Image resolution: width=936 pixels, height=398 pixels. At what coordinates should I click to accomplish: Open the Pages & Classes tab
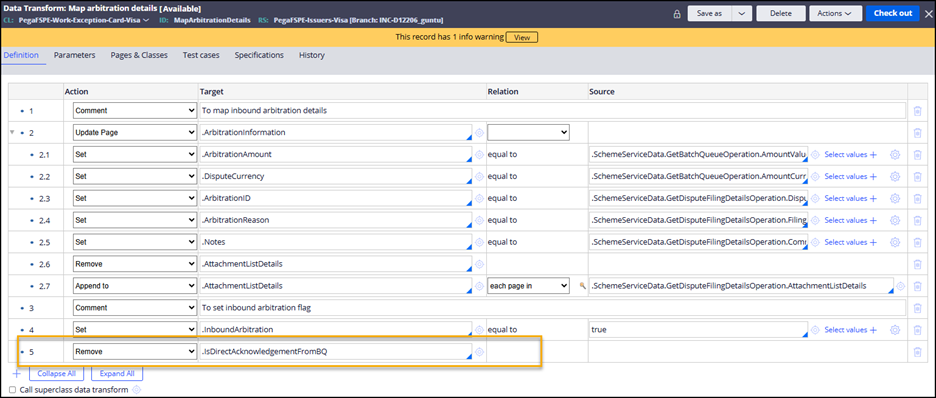point(139,55)
